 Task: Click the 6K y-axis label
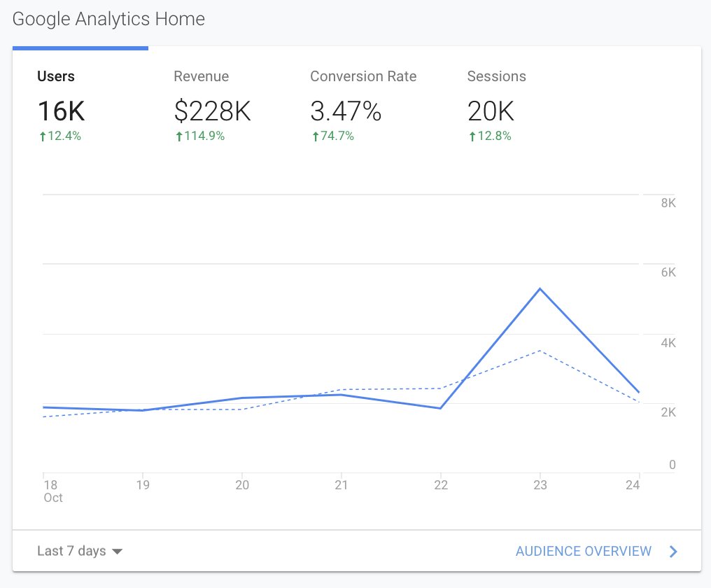(x=668, y=272)
